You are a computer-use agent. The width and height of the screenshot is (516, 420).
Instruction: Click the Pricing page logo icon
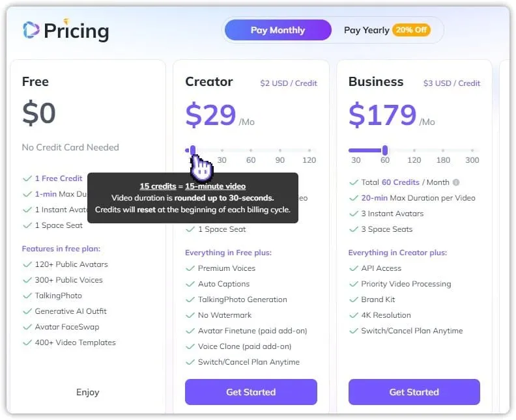(31, 29)
